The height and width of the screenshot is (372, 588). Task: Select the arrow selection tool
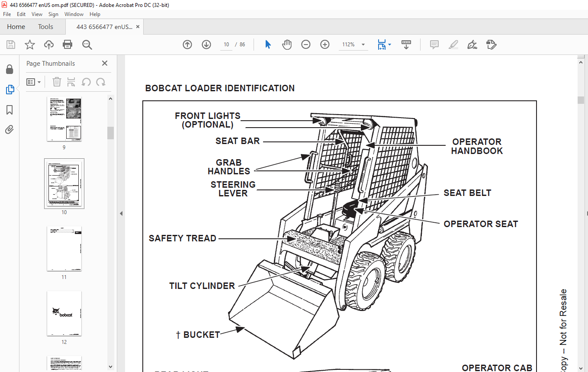click(268, 45)
